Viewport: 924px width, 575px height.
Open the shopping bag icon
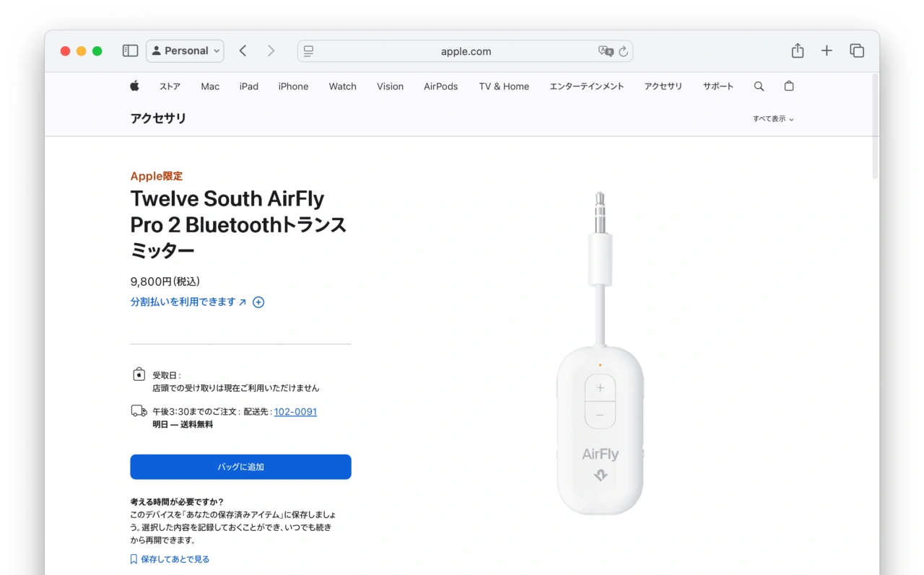click(x=789, y=86)
